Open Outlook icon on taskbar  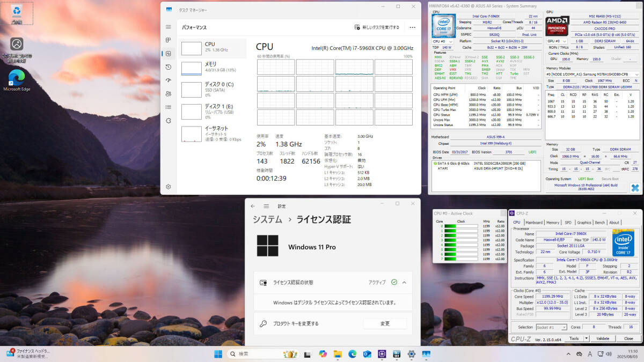pos(367,354)
